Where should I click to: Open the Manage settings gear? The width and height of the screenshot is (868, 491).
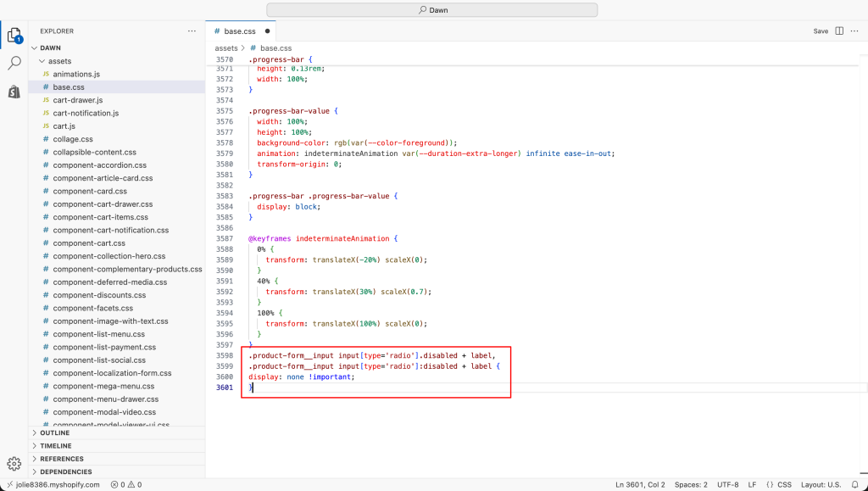click(x=14, y=463)
